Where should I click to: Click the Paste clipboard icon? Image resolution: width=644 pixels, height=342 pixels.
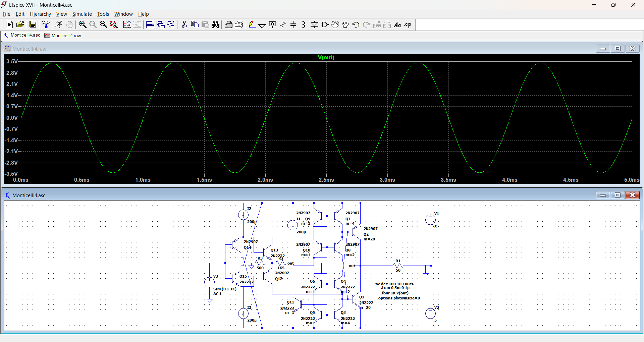click(x=205, y=24)
